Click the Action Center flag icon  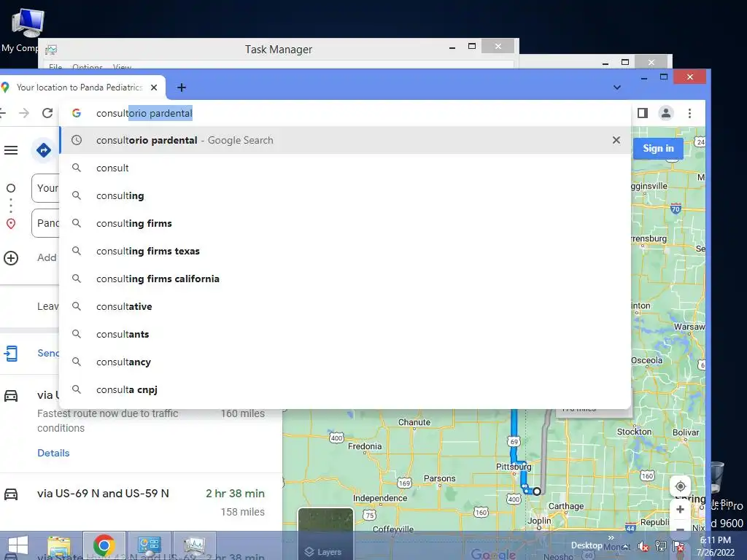[678, 546]
